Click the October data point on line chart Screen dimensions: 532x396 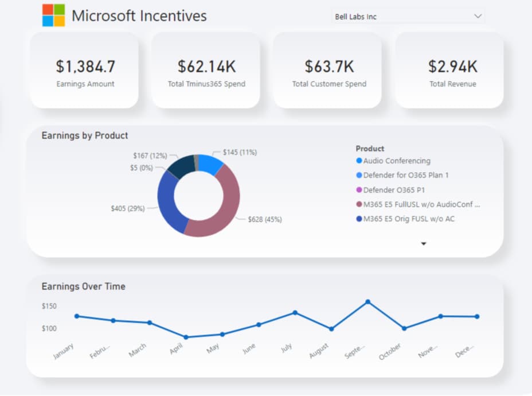click(404, 328)
